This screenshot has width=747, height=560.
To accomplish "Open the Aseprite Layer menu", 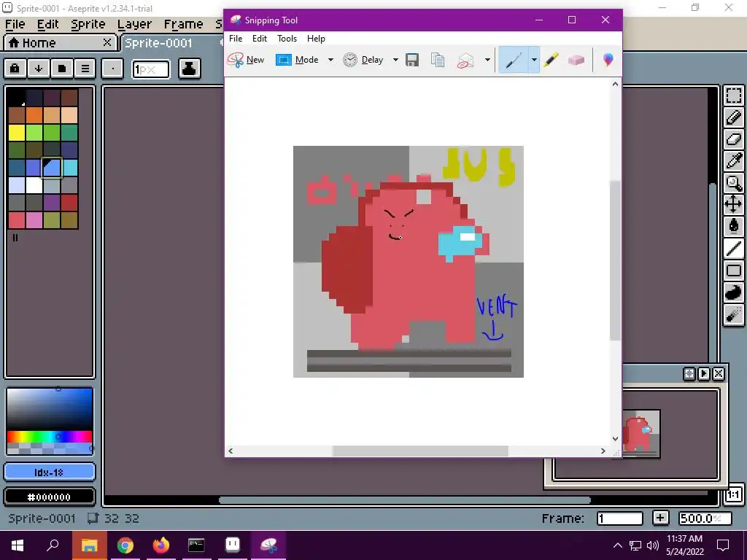I will pos(134,24).
